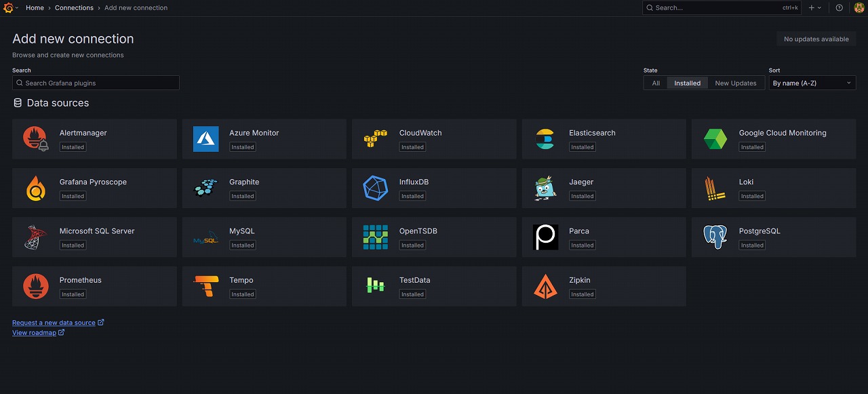The width and height of the screenshot is (868, 394).
Task: Open the Jaeger gopher mascot icon
Action: (x=545, y=188)
